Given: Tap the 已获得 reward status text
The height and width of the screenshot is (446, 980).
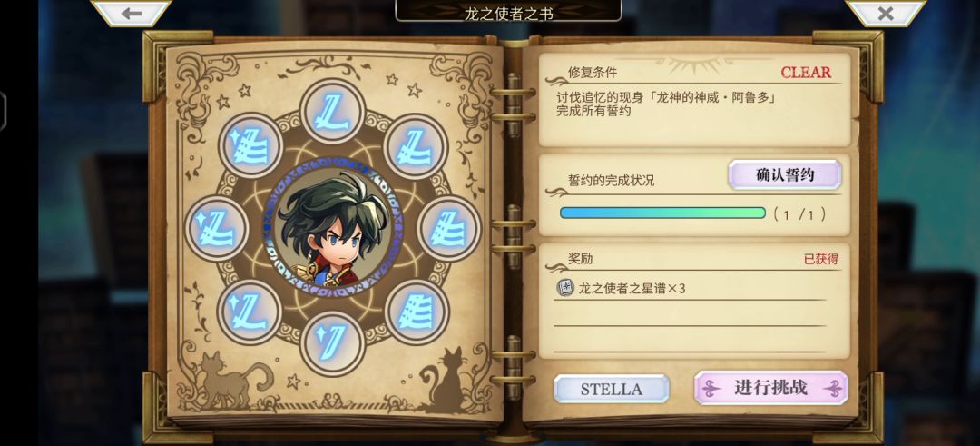Looking at the screenshot, I should click(820, 259).
